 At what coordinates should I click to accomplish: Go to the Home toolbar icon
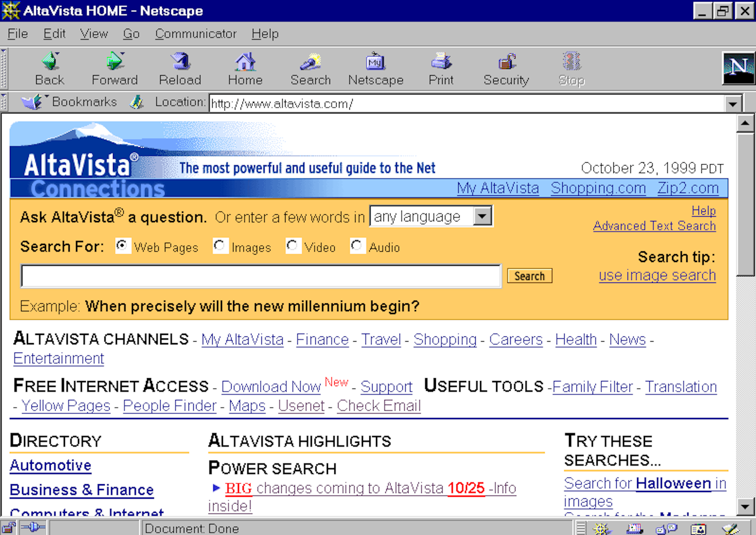(x=245, y=62)
